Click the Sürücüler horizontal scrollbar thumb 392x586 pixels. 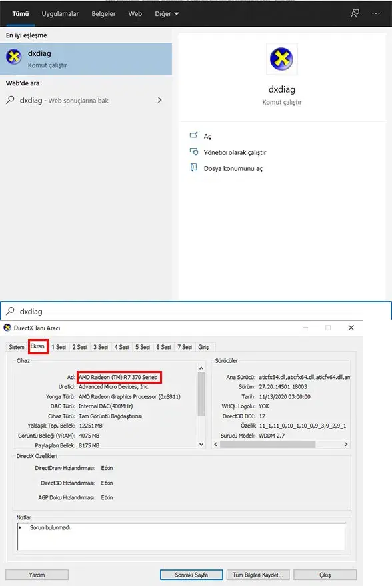point(268,444)
